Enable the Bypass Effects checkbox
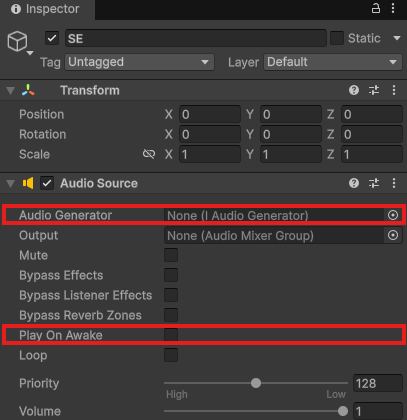The image size is (407, 420). pyautogui.click(x=171, y=275)
